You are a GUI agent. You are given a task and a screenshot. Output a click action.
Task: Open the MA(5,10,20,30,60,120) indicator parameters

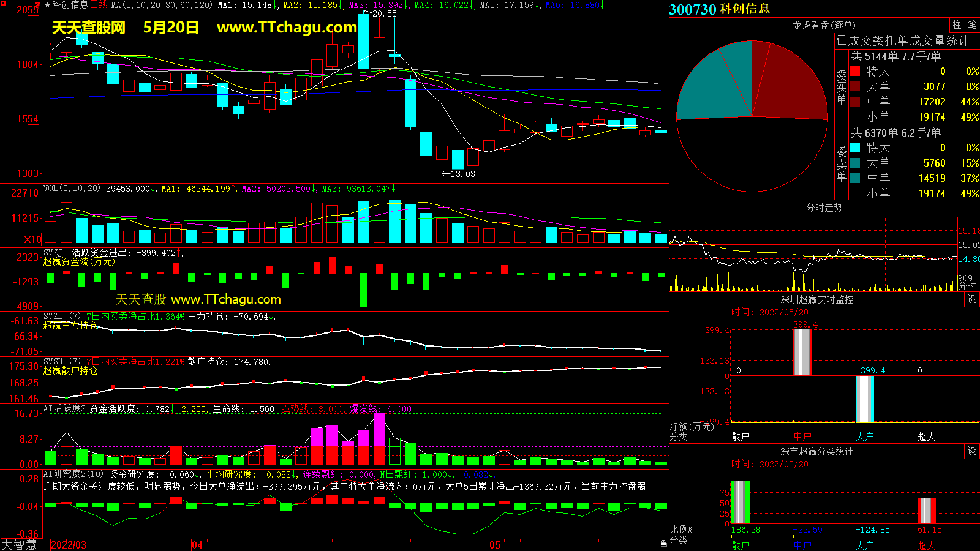click(162, 5)
